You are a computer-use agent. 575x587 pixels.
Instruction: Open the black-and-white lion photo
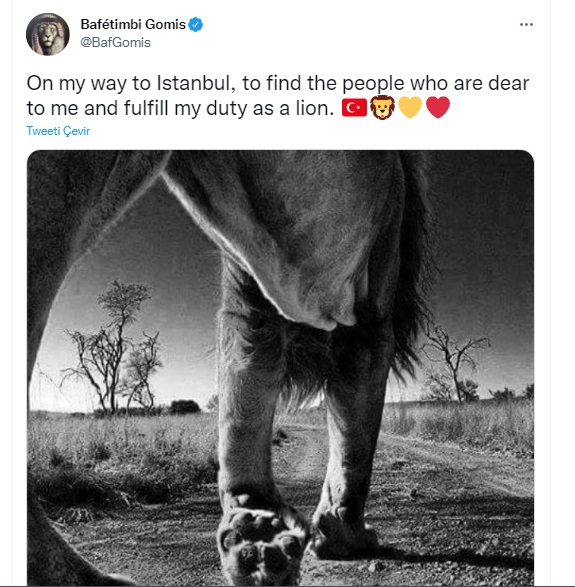point(280,368)
